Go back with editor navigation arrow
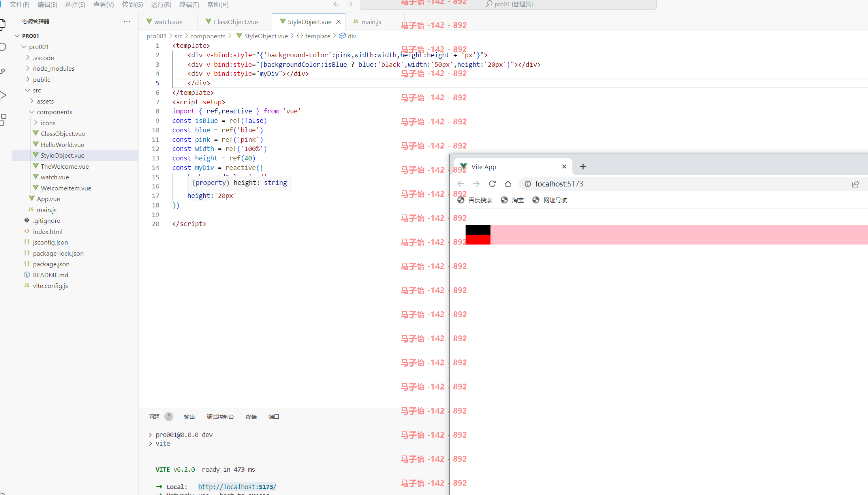The image size is (868, 495). point(336,4)
